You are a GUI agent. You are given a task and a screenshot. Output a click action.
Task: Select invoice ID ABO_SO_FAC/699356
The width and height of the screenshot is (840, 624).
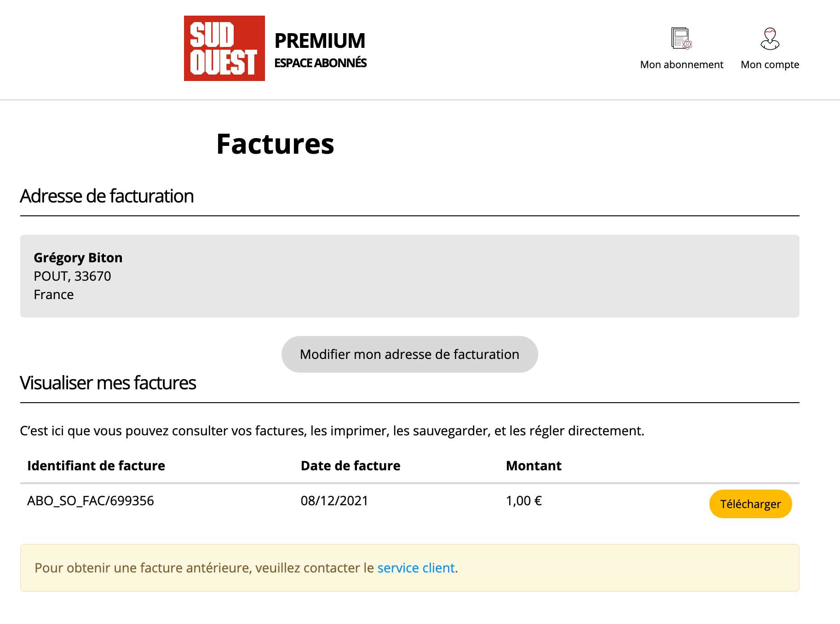(x=91, y=501)
